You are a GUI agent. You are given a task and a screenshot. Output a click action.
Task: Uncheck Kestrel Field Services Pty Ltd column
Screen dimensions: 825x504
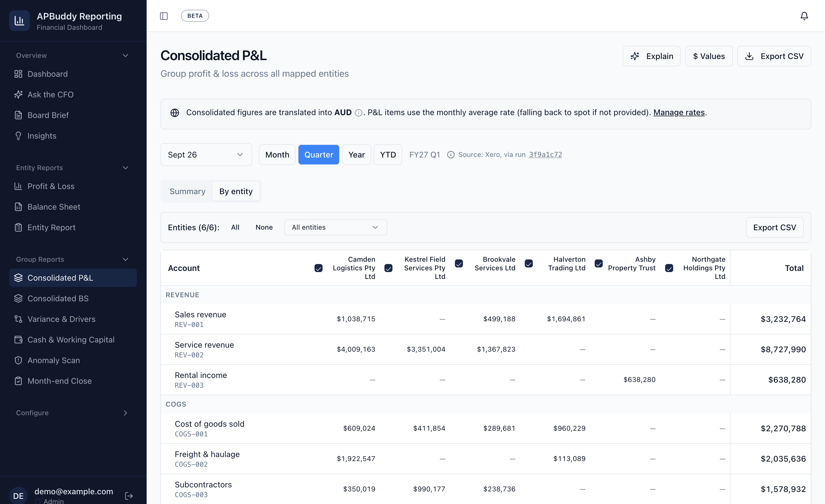[x=388, y=268]
